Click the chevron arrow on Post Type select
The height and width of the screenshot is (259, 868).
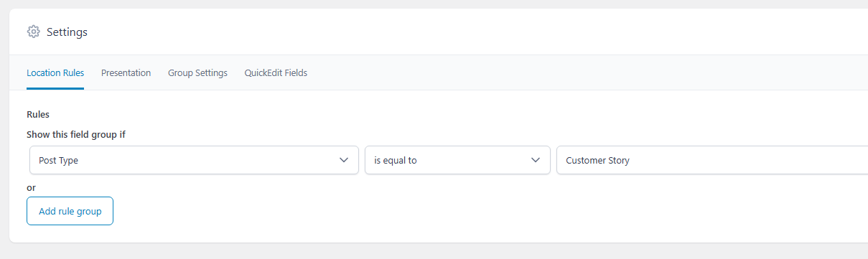pyautogui.click(x=343, y=160)
